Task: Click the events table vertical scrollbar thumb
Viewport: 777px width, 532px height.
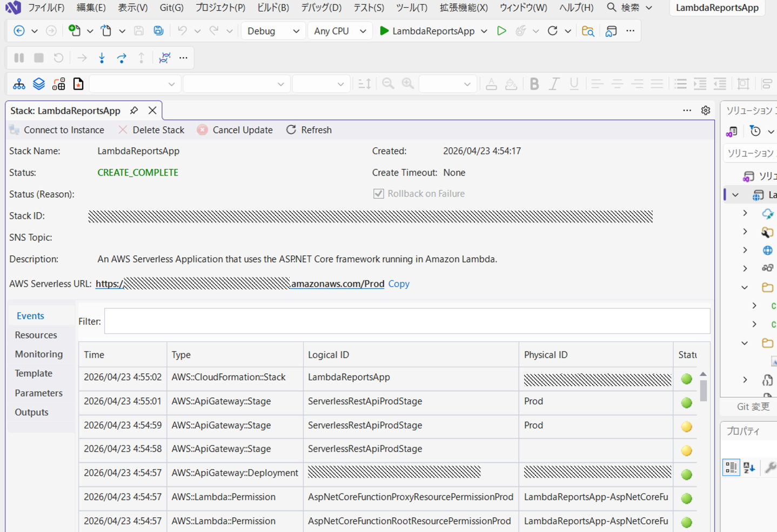Action: click(703, 390)
